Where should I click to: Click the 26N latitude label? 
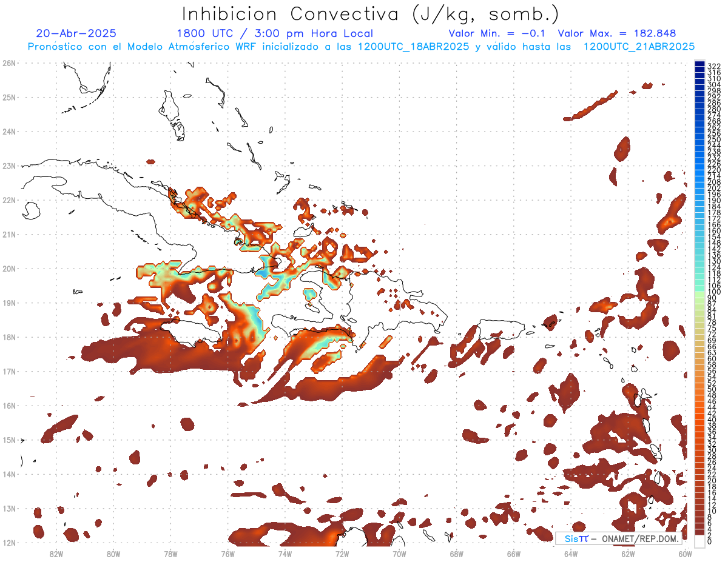click(9, 63)
